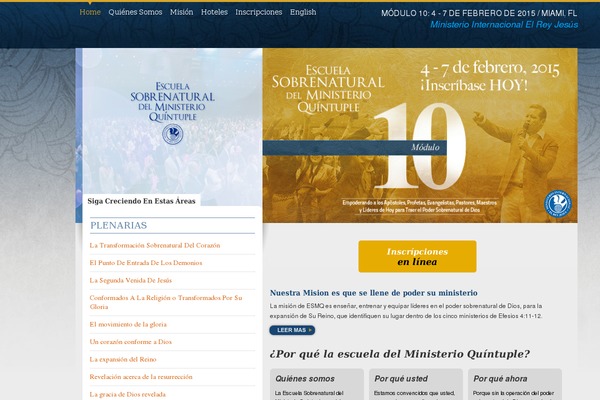
Task: Click the PLENARIAS section heading
Action: point(119,225)
